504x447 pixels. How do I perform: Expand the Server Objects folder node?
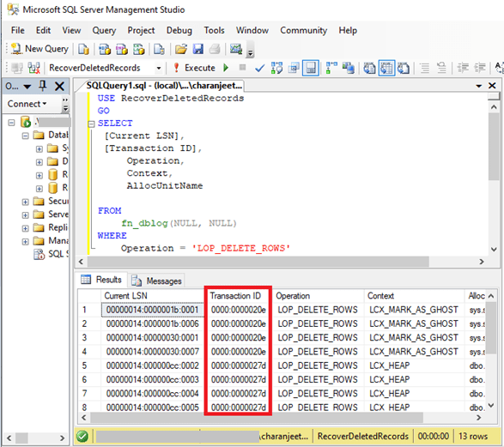26,215
